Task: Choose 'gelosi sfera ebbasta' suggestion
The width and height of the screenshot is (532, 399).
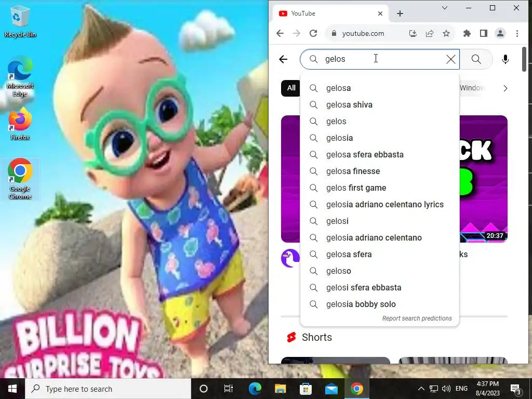Action: tap(380, 288)
